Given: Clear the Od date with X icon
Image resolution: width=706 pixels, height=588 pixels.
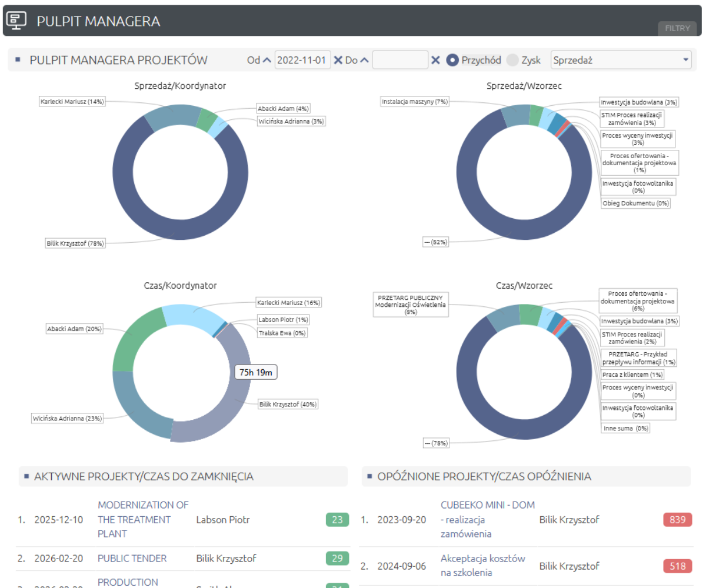Looking at the screenshot, I should pos(338,60).
